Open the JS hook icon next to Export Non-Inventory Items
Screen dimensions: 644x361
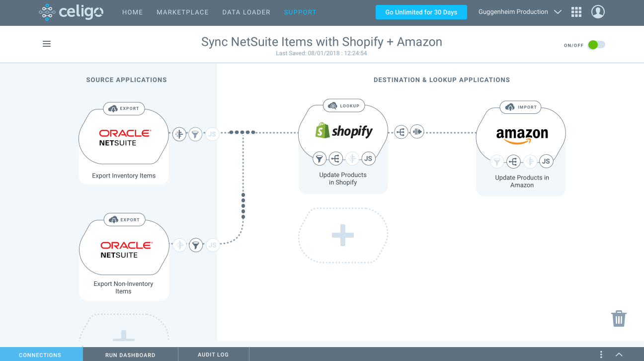(213, 245)
